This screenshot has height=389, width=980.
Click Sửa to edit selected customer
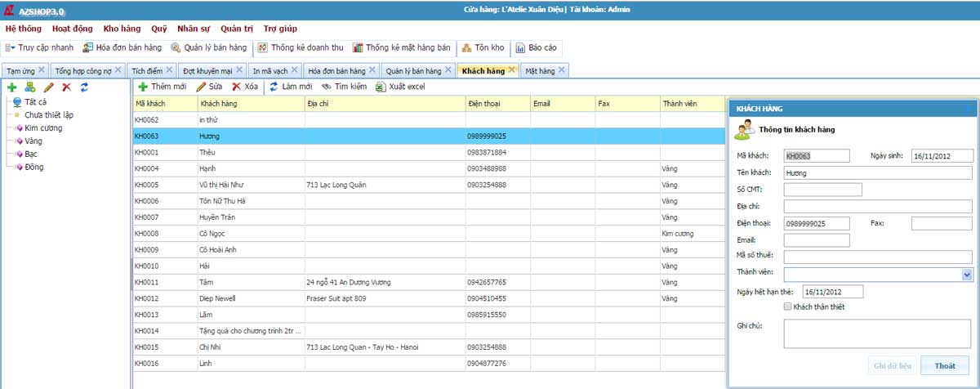[x=209, y=86]
